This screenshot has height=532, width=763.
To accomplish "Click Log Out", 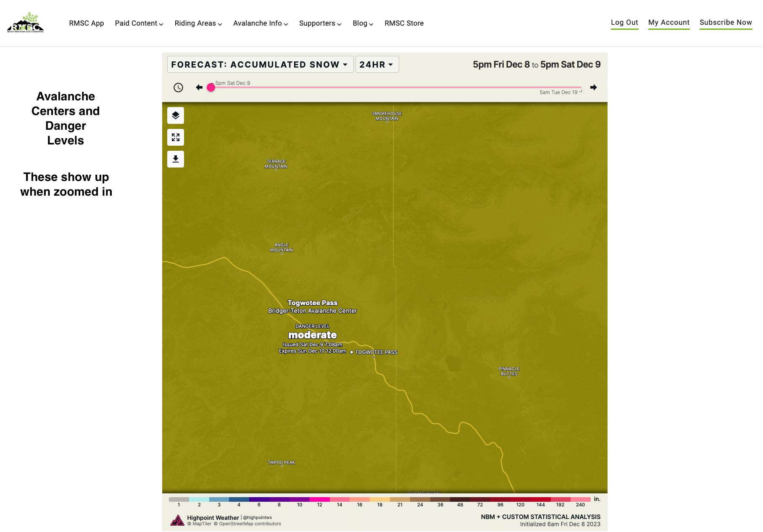I will point(624,23).
